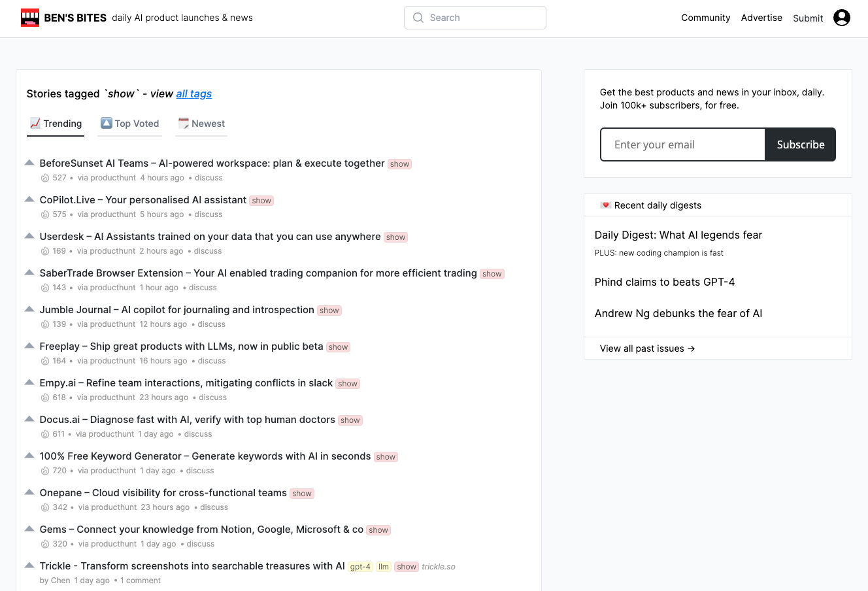
Task: Open the user profile avatar icon
Action: 842,18
